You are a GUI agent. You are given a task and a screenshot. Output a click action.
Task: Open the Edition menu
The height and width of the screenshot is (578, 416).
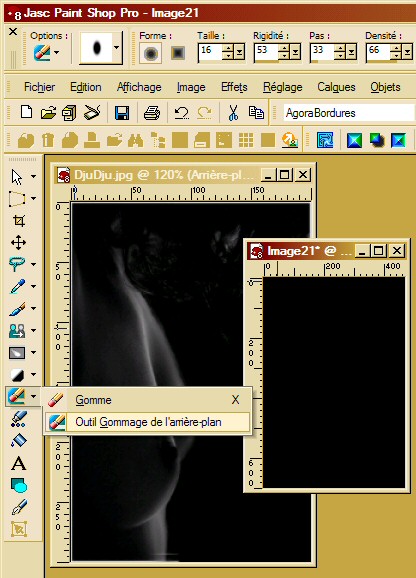86,87
